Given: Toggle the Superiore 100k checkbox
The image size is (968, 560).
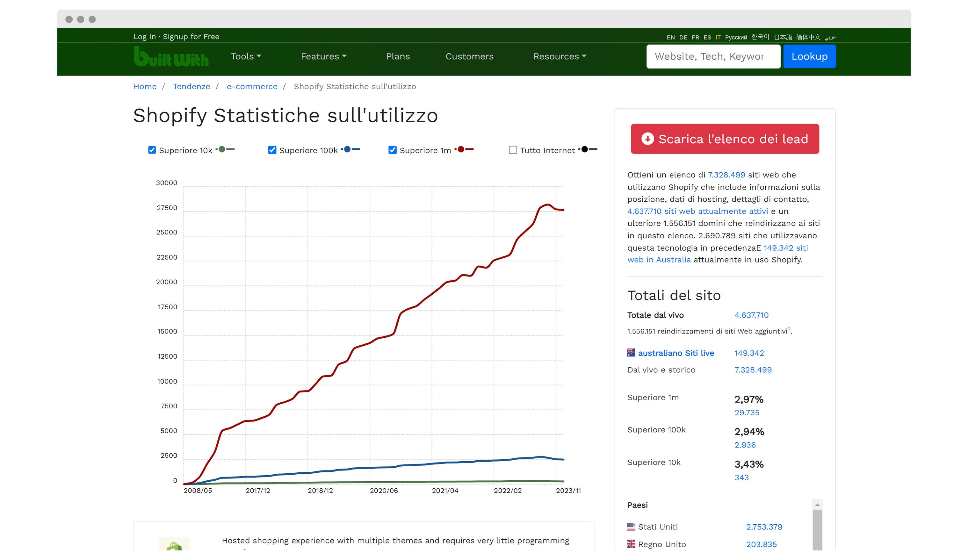Looking at the screenshot, I should pyautogui.click(x=272, y=150).
